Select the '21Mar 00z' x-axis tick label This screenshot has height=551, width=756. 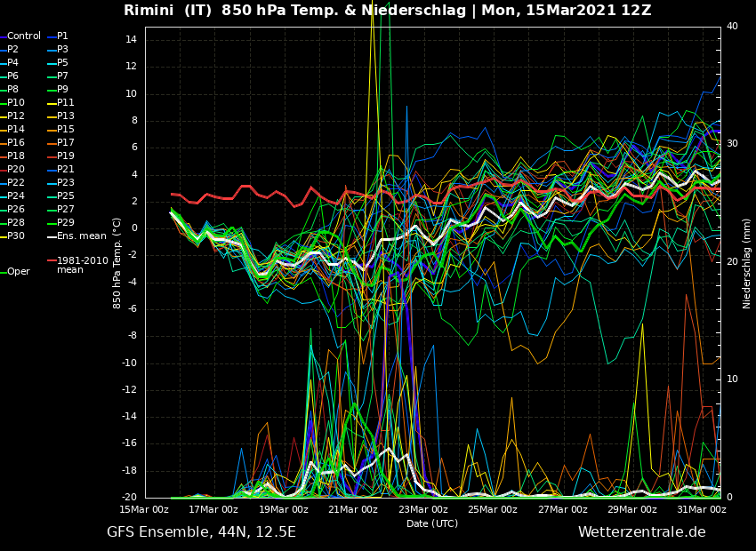pos(353,509)
